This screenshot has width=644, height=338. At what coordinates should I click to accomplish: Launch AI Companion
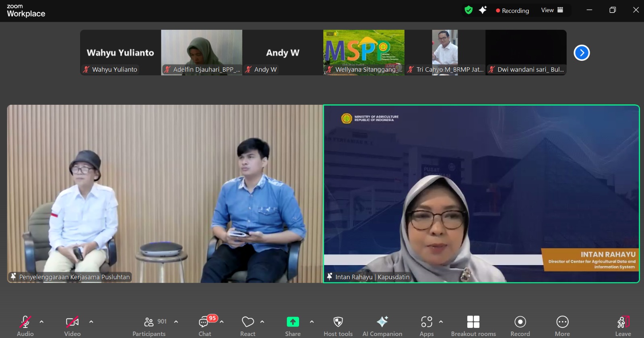pyautogui.click(x=382, y=326)
